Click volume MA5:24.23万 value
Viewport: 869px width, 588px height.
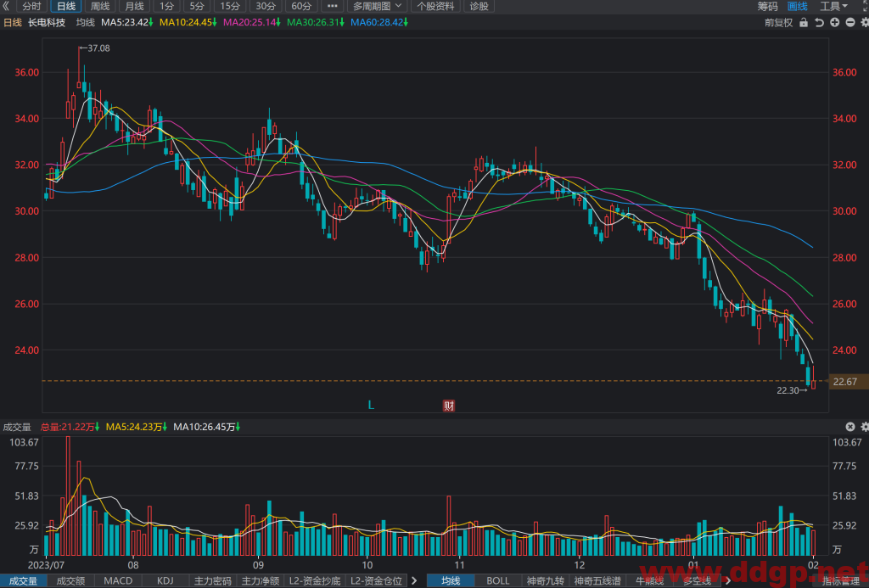(137, 427)
